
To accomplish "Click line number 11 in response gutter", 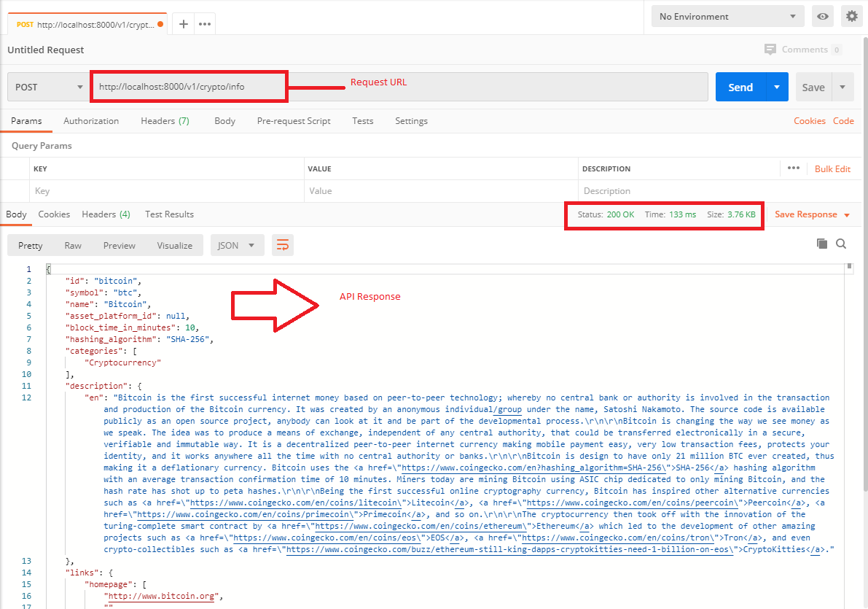I will pyautogui.click(x=26, y=386).
